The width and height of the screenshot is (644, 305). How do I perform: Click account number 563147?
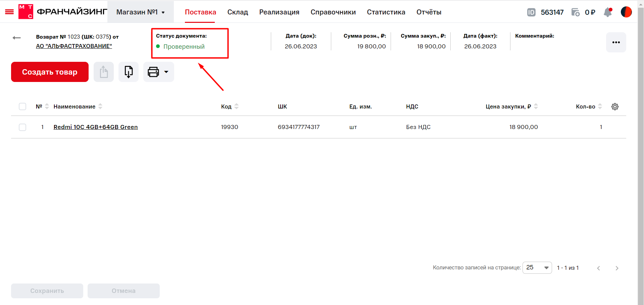coord(552,12)
